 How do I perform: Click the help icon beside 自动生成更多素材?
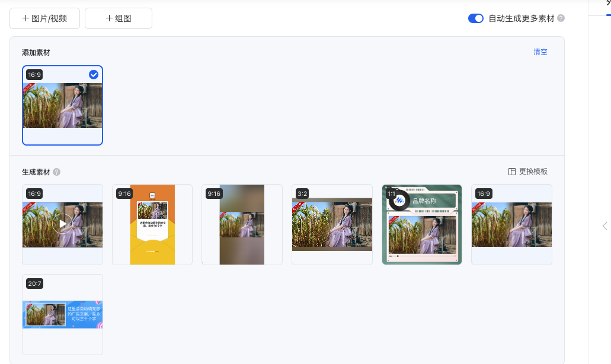561,18
